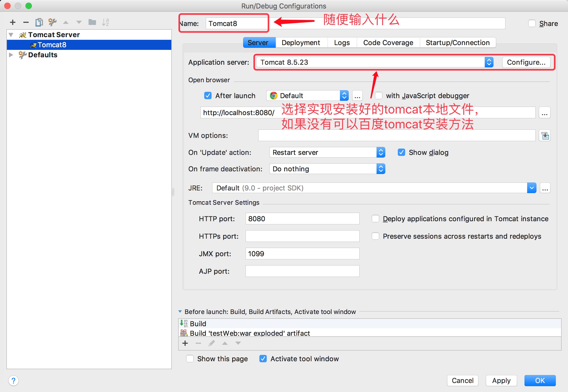Create new folder icon in toolbar
568x392 pixels.
point(92,22)
